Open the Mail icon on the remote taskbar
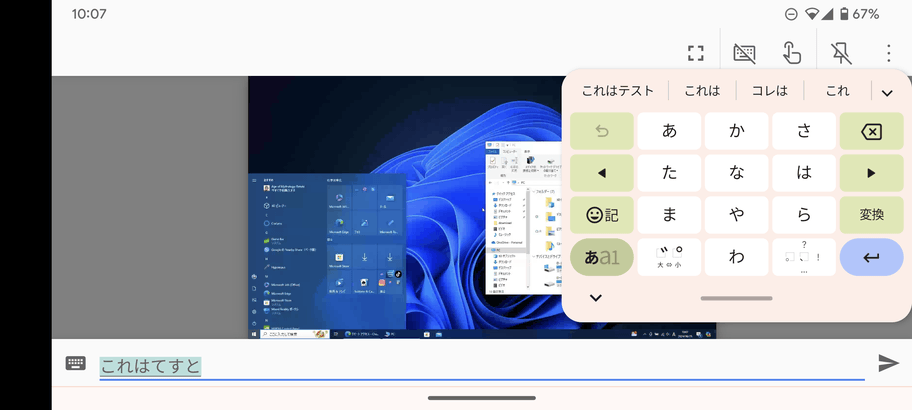 point(439,334)
